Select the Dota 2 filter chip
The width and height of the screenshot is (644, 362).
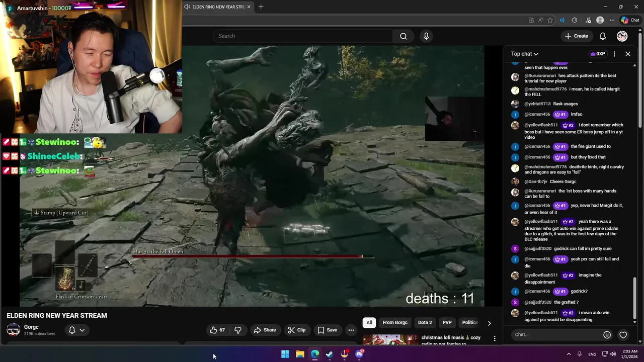[425, 322]
